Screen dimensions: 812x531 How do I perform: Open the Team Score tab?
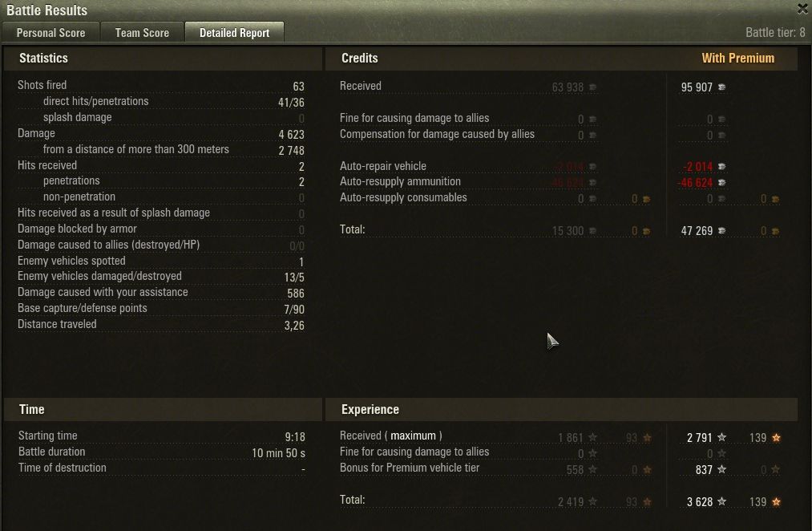(142, 33)
